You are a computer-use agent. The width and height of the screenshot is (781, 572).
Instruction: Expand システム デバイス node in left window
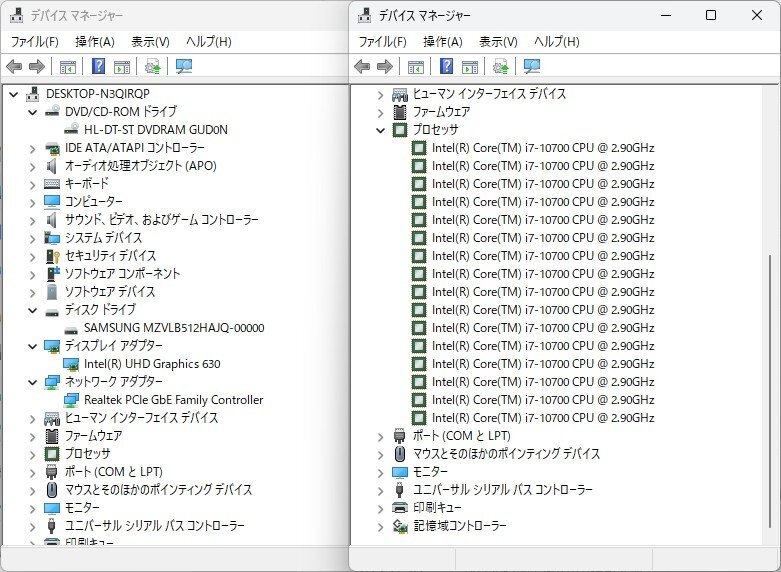pos(33,239)
